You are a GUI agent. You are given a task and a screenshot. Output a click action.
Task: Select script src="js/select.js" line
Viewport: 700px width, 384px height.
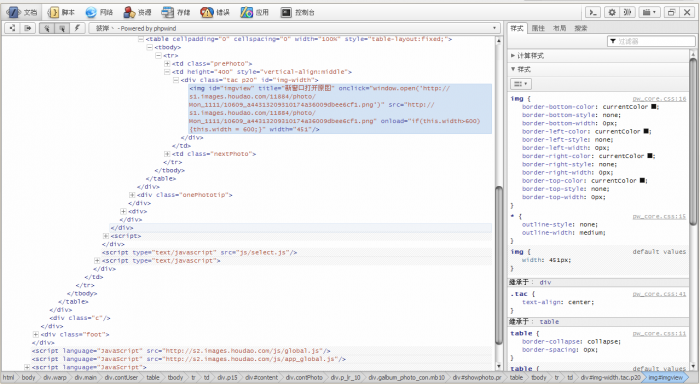[x=199, y=253]
